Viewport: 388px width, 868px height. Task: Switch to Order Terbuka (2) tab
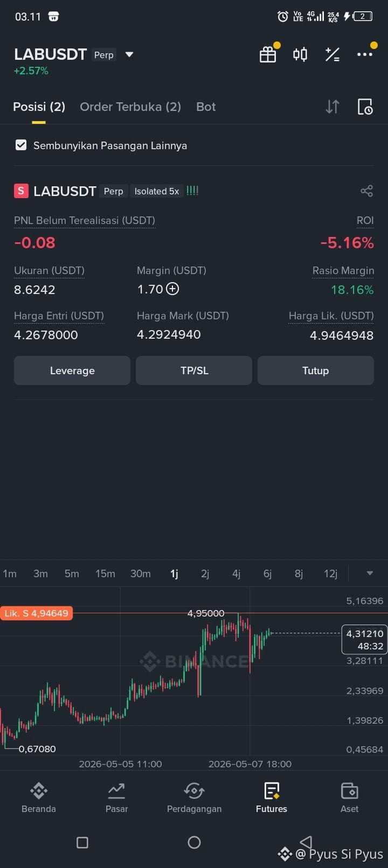(130, 107)
